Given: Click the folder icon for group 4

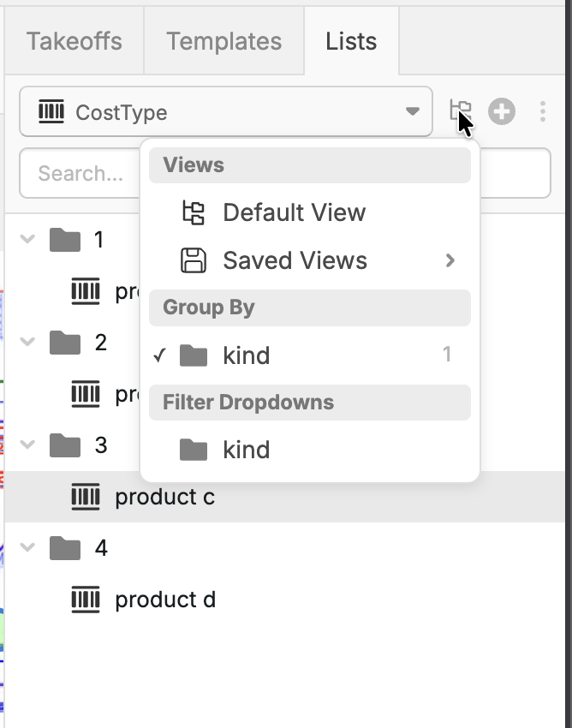Looking at the screenshot, I should (65, 548).
